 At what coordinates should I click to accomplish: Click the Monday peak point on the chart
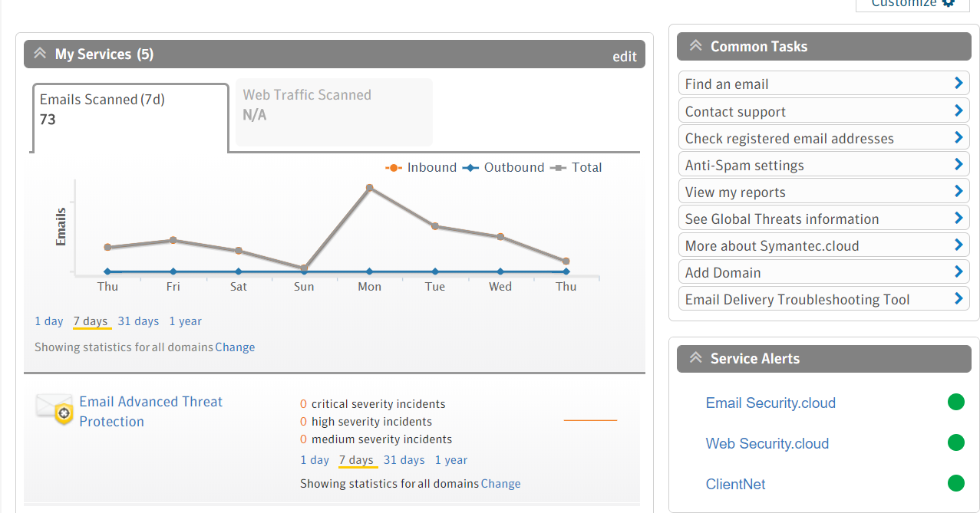369,186
